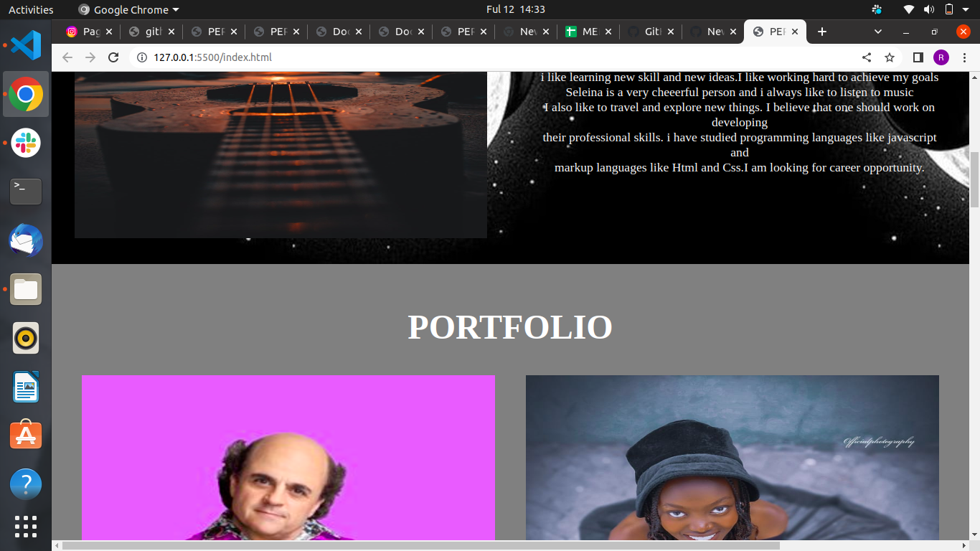980x551 pixels.
Task: Click the line 'markup languages like Html and Css'
Action: 648,168
